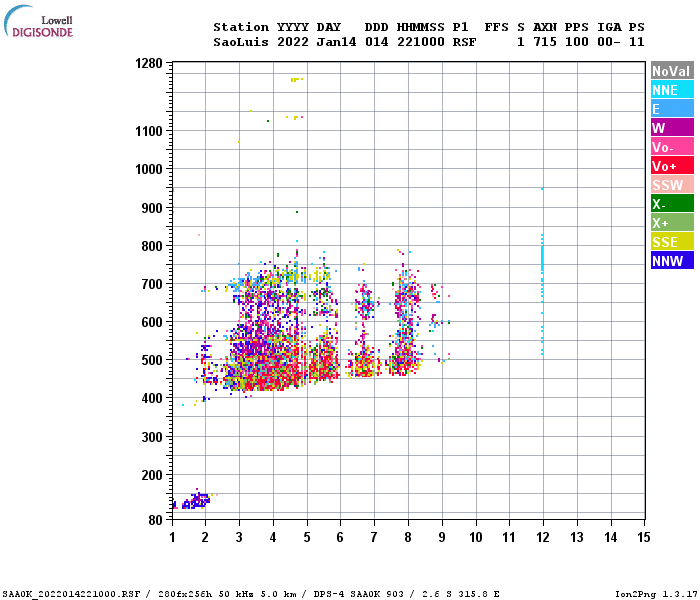Select the W purple legend swatch
Viewport: 700px width, 600px height.
pos(672,128)
